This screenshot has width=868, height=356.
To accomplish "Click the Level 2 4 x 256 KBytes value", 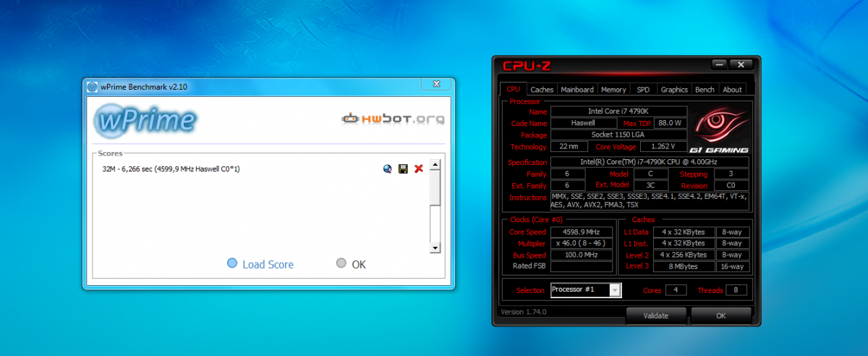I will [684, 255].
